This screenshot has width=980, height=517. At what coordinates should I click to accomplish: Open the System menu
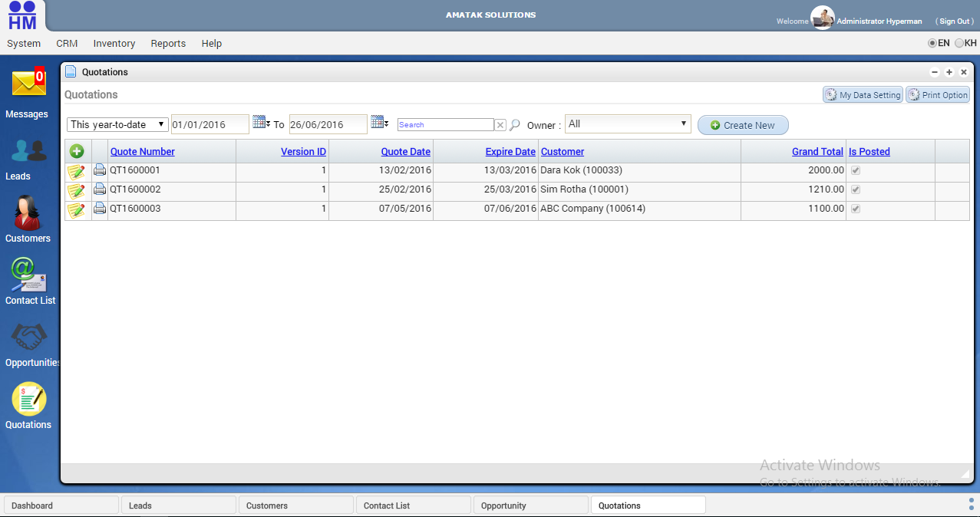click(x=24, y=44)
